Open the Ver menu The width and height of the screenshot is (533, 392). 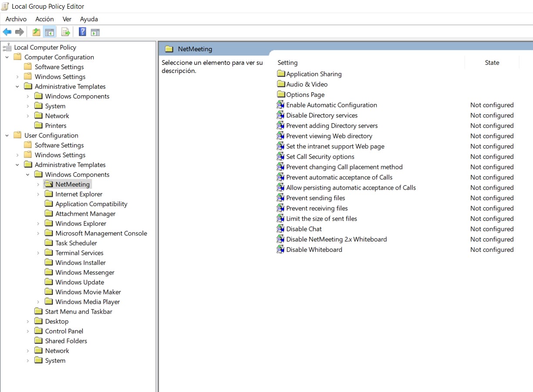coord(67,19)
